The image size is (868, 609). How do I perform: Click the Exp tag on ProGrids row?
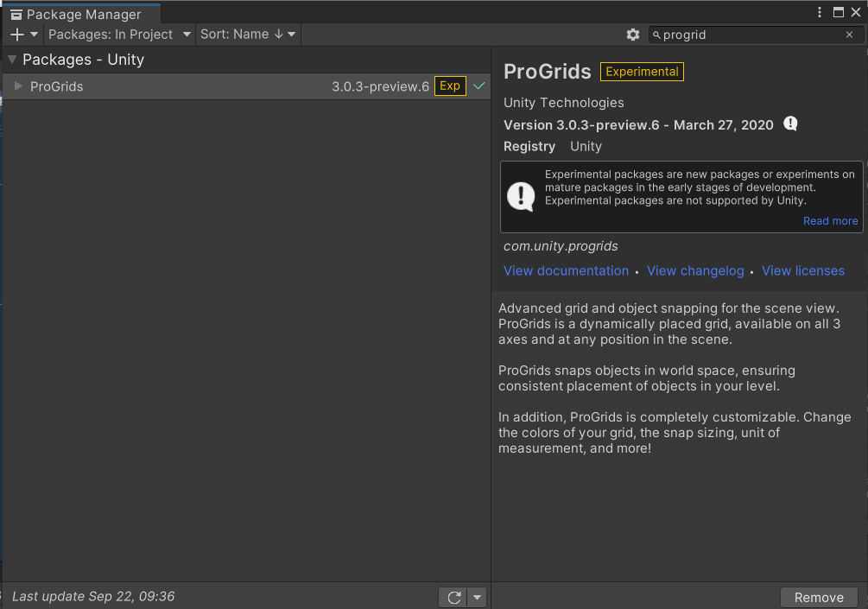450,86
